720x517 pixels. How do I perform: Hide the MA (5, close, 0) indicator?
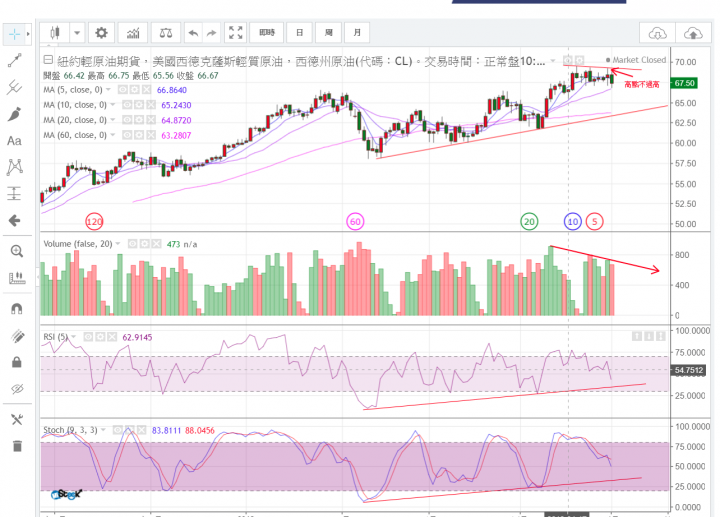(x=121, y=90)
